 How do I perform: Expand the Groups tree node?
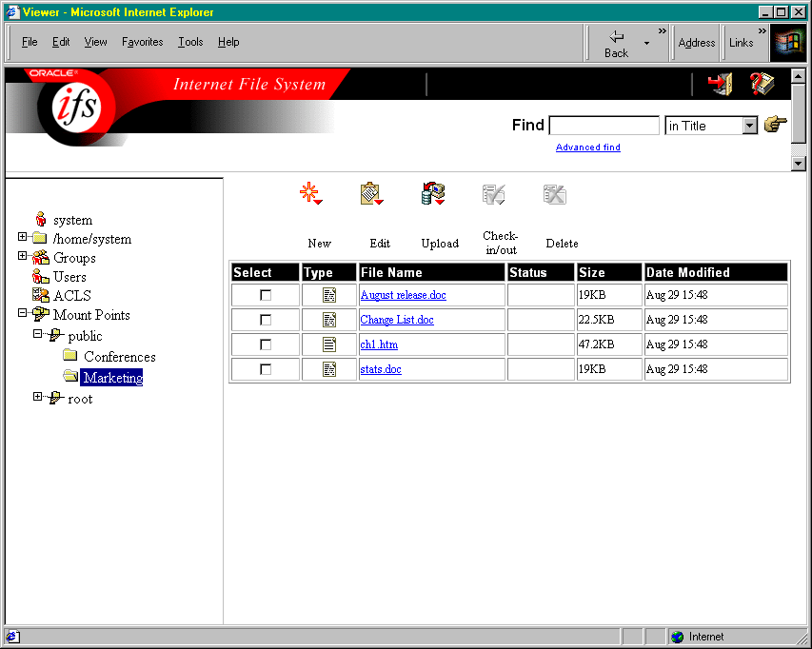22,256
